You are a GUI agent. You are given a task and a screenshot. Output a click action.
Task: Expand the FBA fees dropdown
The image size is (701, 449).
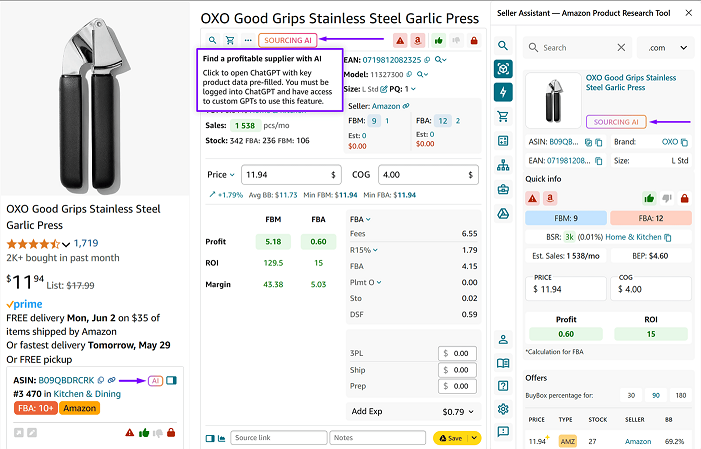[x=360, y=219]
